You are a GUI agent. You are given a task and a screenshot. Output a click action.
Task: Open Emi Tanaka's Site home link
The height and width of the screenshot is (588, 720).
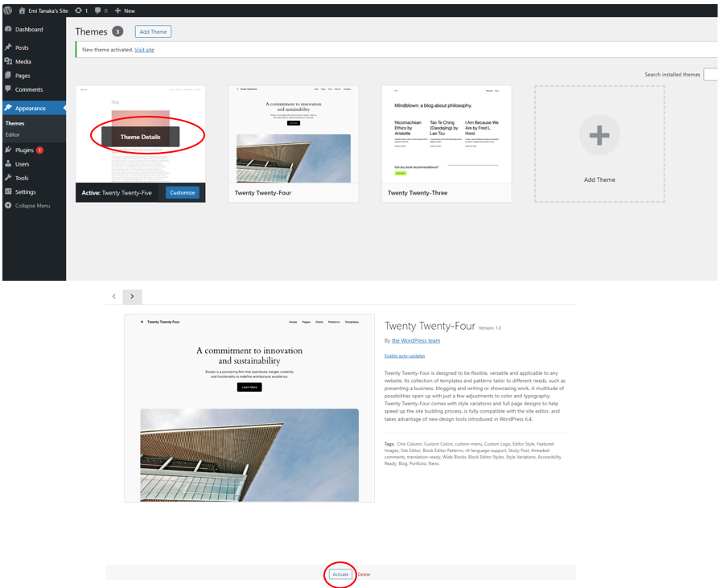(x=43, y=10)
